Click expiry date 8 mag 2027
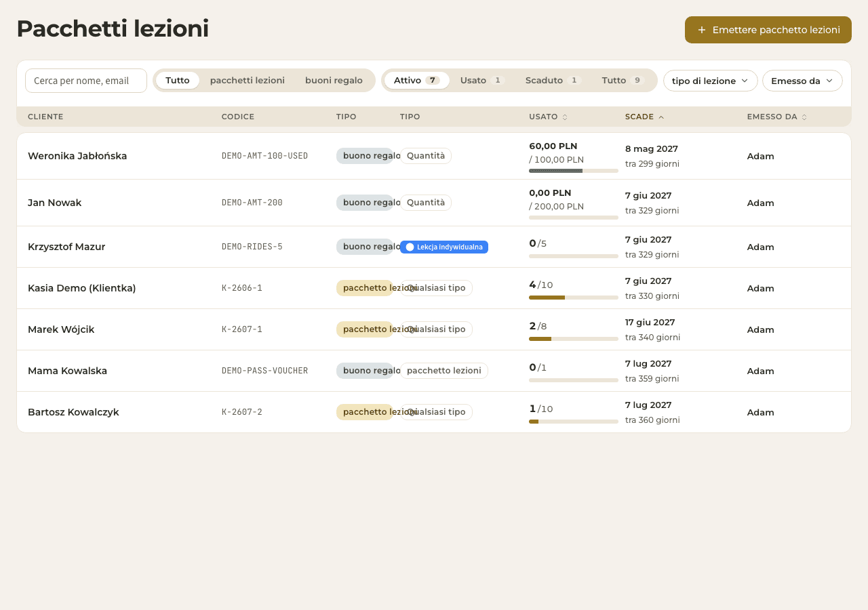The height and width of the screenshot is (610, 868). tap(652, 149)
